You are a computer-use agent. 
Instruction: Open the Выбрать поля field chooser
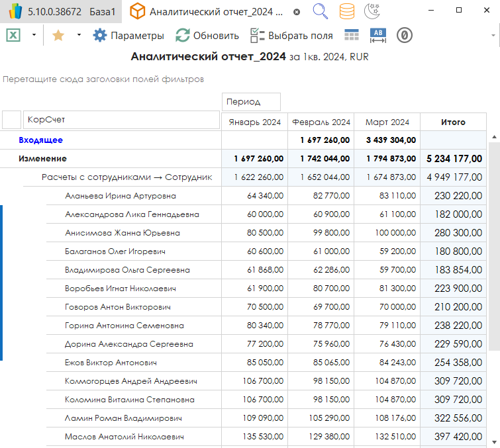point(291,35)
